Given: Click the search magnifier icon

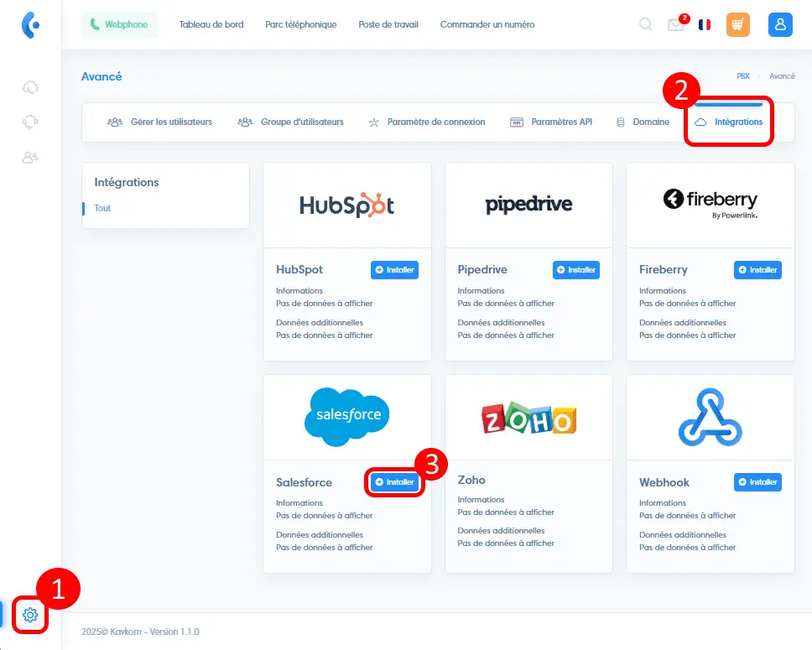Looking at the screenshot, I should click(x=646, y=24).
